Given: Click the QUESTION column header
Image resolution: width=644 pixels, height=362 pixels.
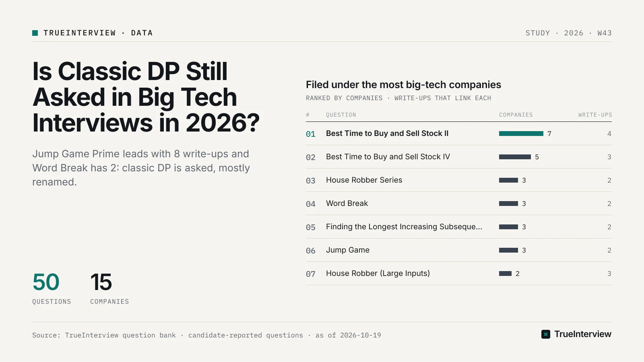Looking at the screenshot, I should 341,115.
